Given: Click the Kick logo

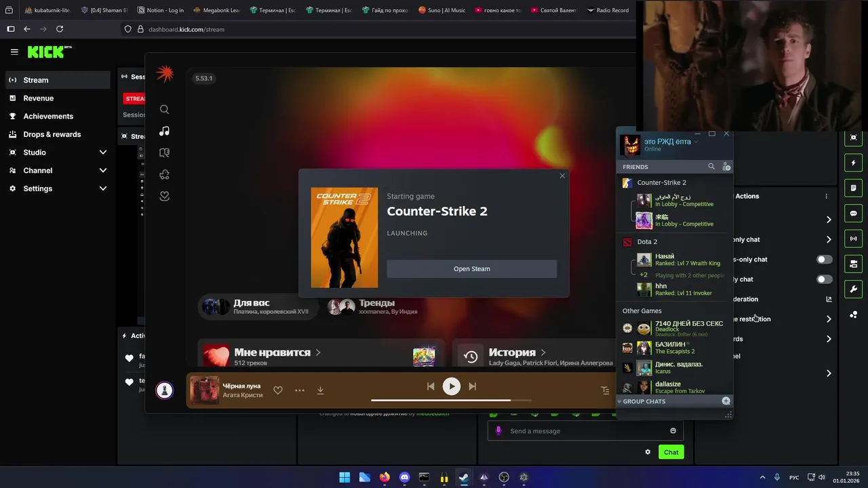Looking at the screenshot, I should pyautogui.click(x=49, y=52).
